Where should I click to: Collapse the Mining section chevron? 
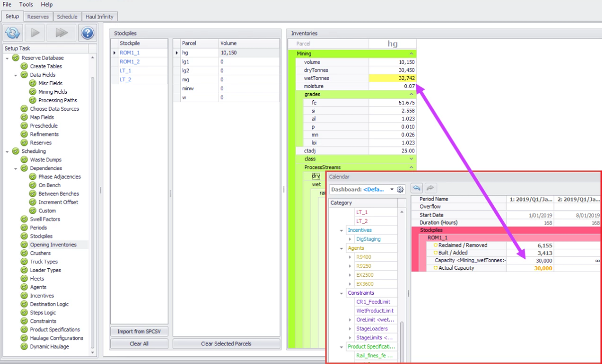click(411, 54)
